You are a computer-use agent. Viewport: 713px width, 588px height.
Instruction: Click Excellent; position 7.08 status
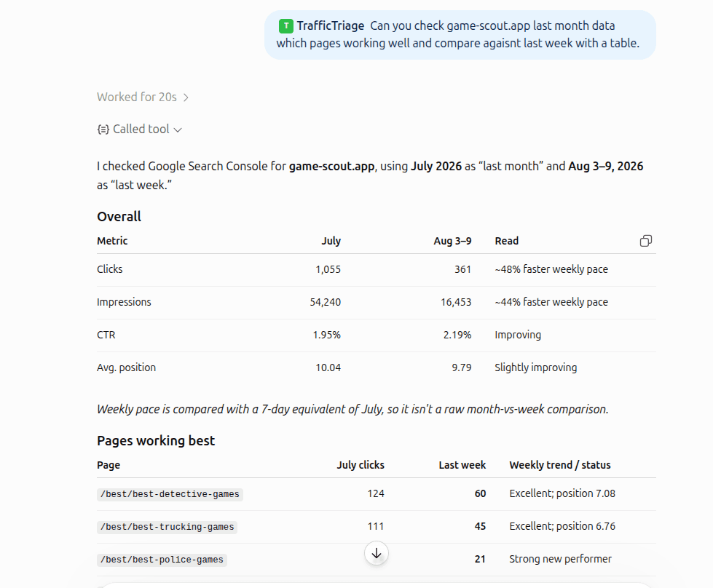click(x=562, y=493)
